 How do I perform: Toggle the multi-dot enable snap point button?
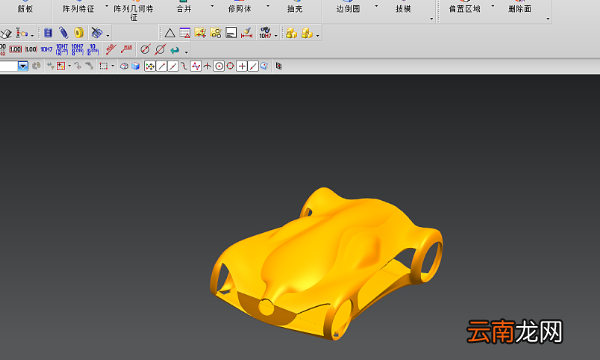click(150, 66)
